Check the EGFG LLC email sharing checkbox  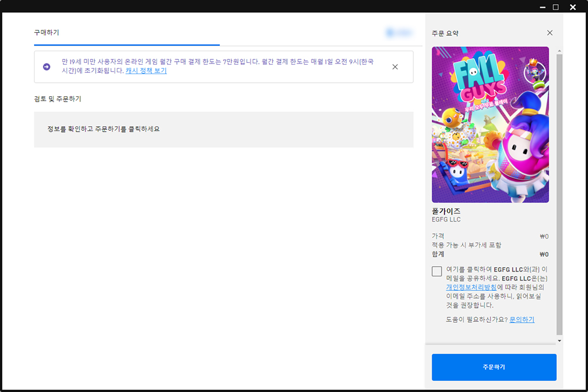(436, 271)
